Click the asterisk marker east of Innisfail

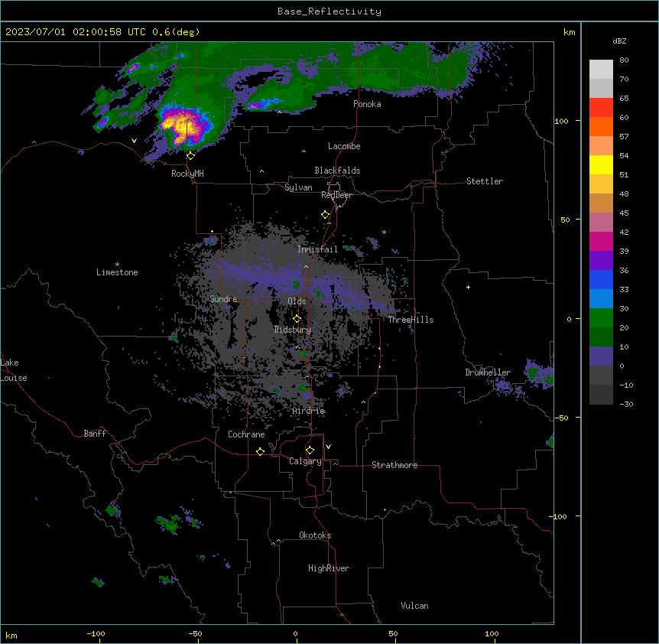(384, 233)
